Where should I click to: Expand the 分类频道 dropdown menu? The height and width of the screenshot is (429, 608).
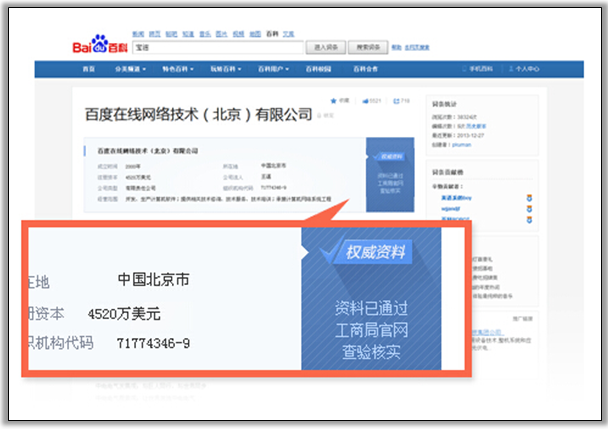(x=130, y=69)
